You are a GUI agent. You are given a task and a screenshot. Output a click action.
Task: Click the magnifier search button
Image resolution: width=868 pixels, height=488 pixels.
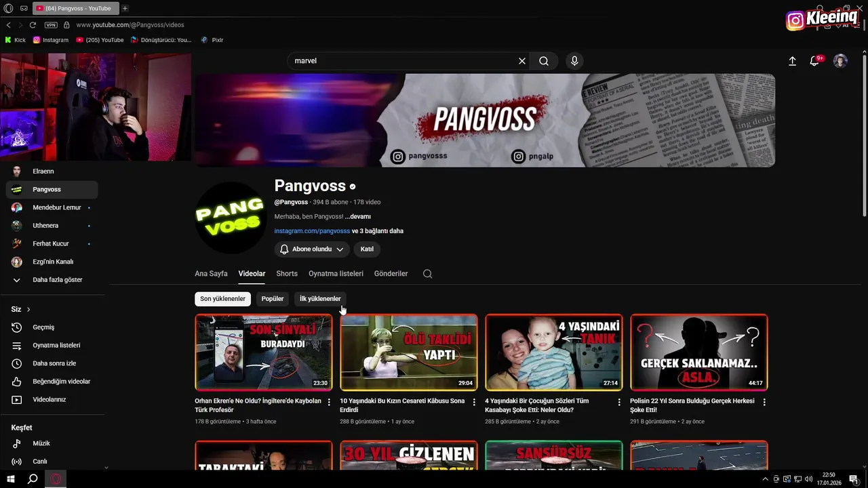pyautogui.click(x=544, y=61)
